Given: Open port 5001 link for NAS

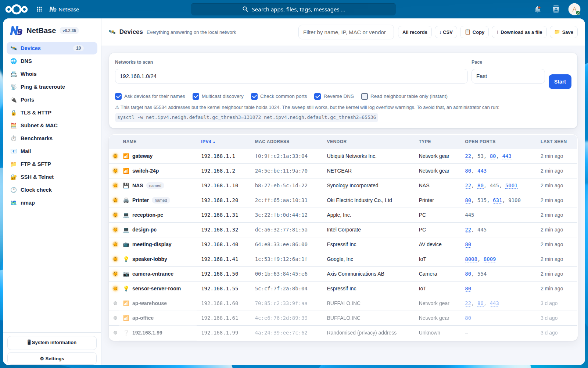Looking at the screenshot, I should click(511, 185).
